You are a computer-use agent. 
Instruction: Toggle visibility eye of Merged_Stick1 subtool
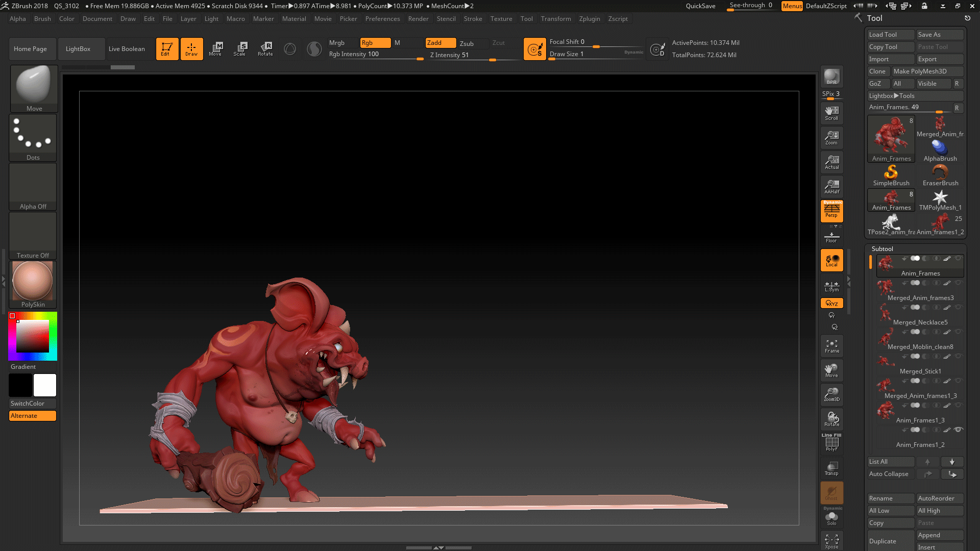pyautogui.click(x=959, y=356)
